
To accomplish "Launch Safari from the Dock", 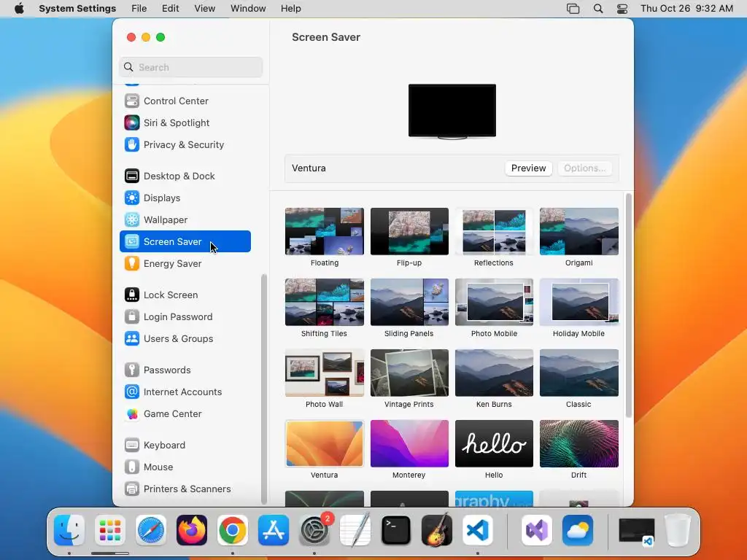I will pos(151,531).
